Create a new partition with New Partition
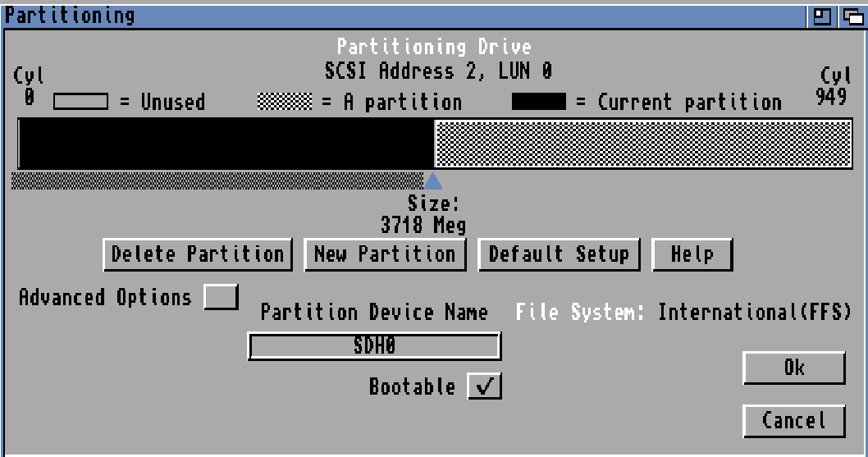The height and width of the screenshot is (457, 868). [385, 254]
